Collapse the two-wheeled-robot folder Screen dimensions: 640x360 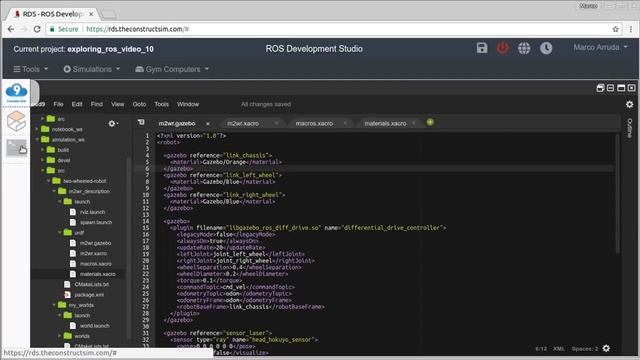[x=48, y=181]
